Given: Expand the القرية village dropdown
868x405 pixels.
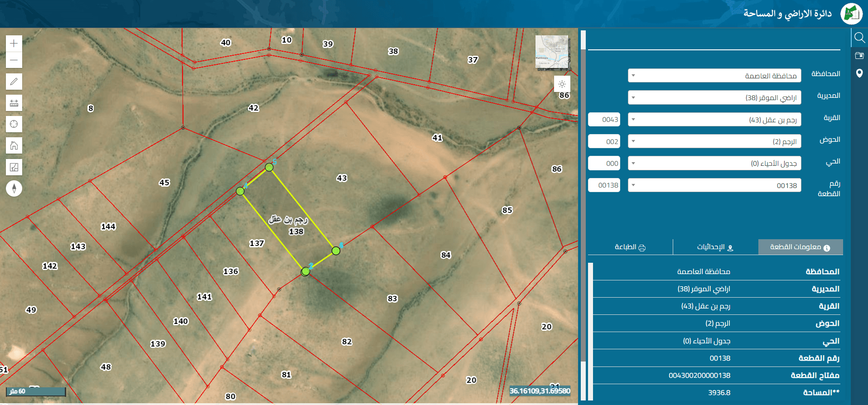Looking at the screenshot, I should point(714,120).
